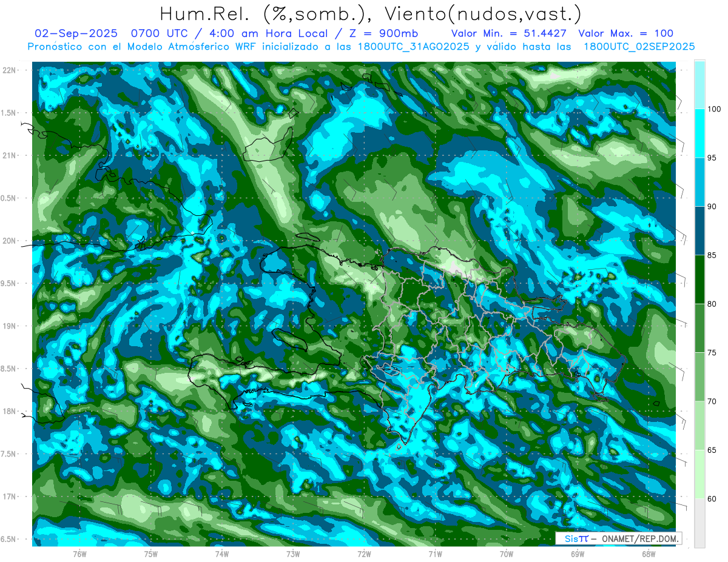Select the bright cyan 95–100 legend swatch

pos(699,133)
